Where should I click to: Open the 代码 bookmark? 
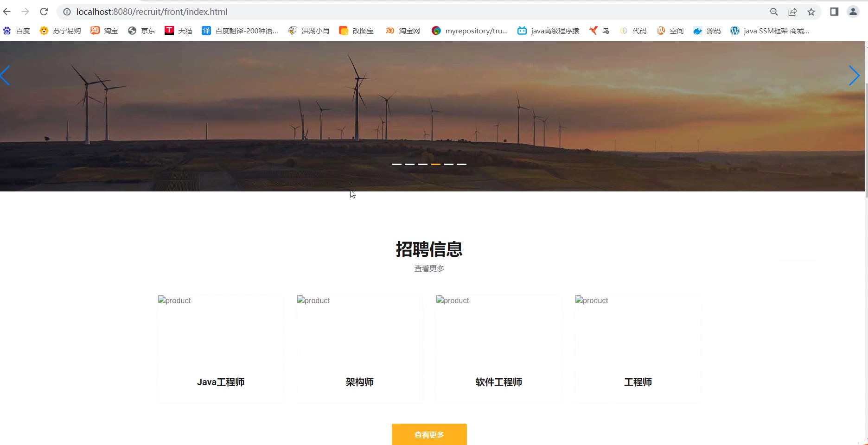click(633, 31)
